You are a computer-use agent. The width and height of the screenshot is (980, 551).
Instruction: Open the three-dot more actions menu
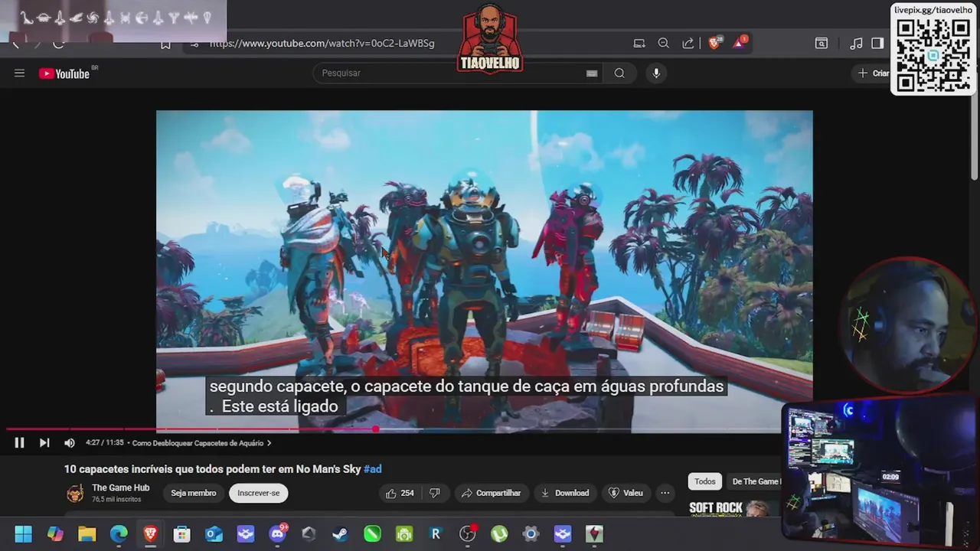[x=665, y=494]
